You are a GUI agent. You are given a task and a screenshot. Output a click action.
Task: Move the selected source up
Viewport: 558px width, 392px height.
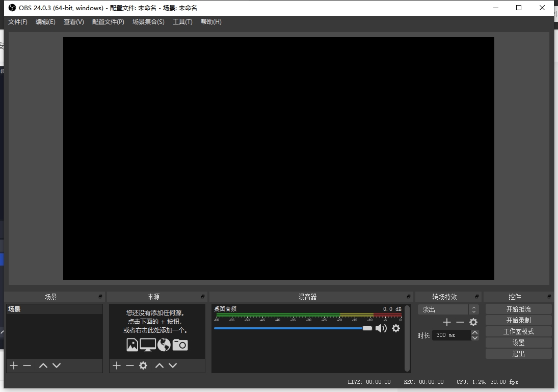click(160, 365)
